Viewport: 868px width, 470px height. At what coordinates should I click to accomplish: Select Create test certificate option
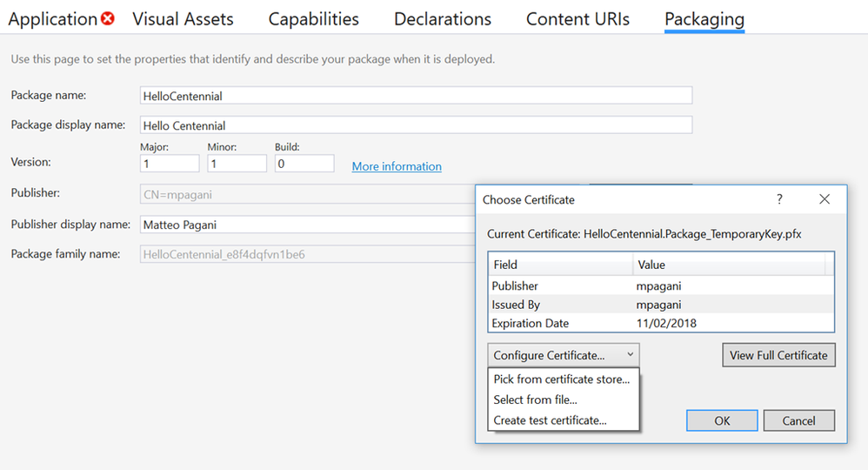(551, 420)
